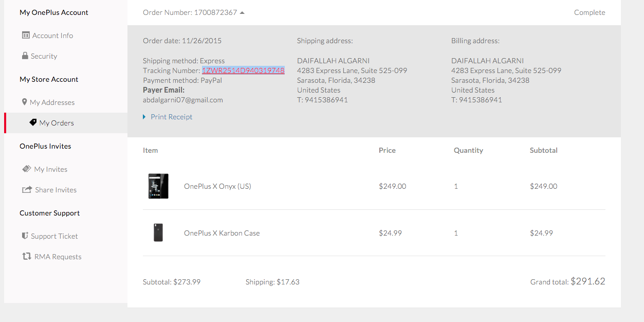The image size is (644, 322).
Task: Select the RMA Requests menu entry
Action: (58, 257)
